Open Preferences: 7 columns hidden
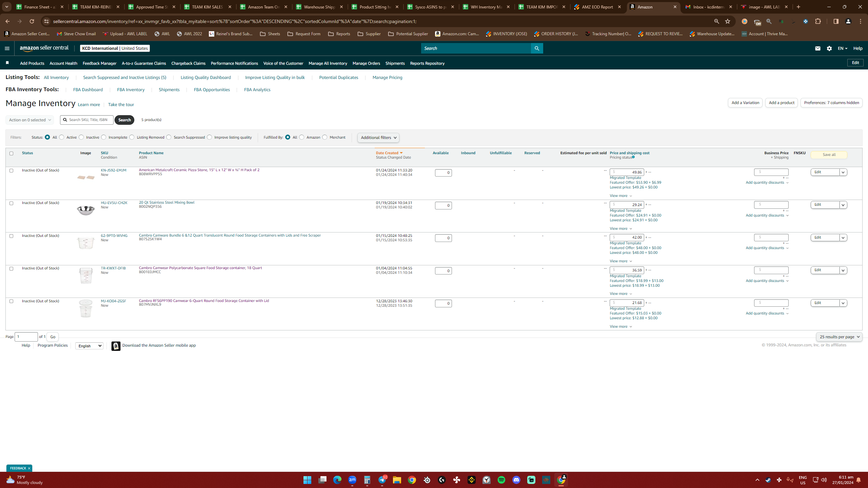The image size is (868, 488). (x=831, y=103)
